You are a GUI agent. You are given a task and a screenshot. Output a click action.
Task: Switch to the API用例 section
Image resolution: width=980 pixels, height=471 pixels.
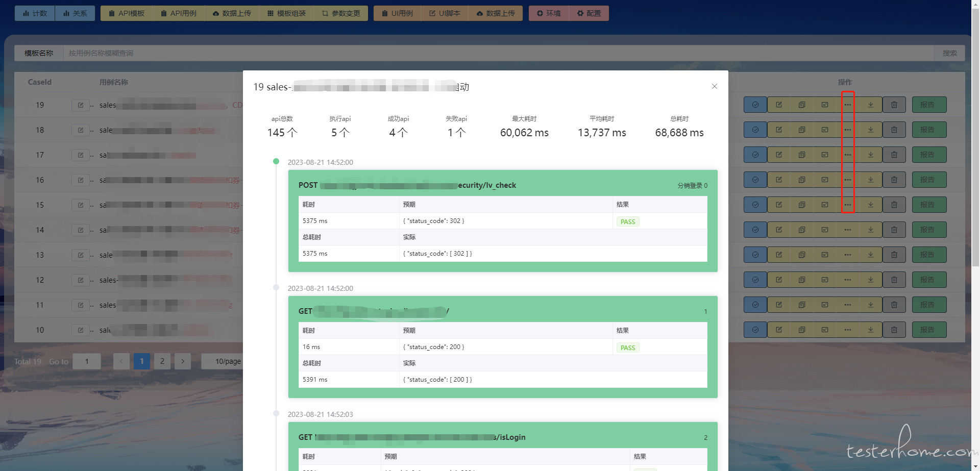[x=179, y=13]
